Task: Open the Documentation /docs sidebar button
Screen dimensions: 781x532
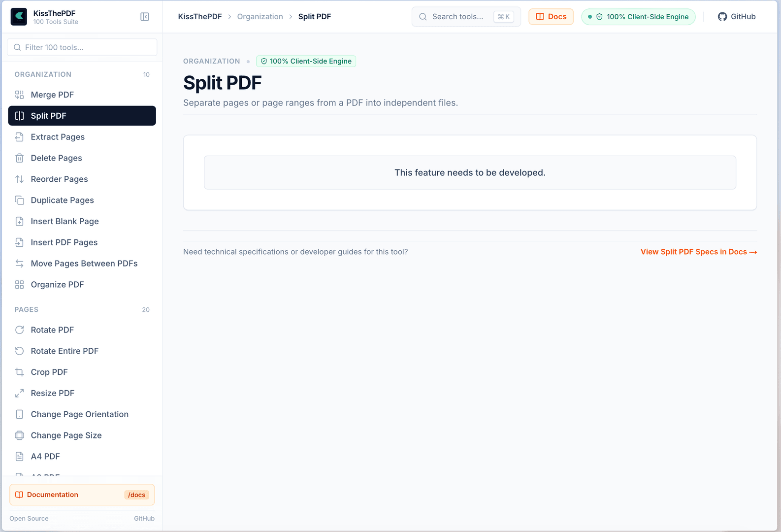Action: (x=82, y=495)
